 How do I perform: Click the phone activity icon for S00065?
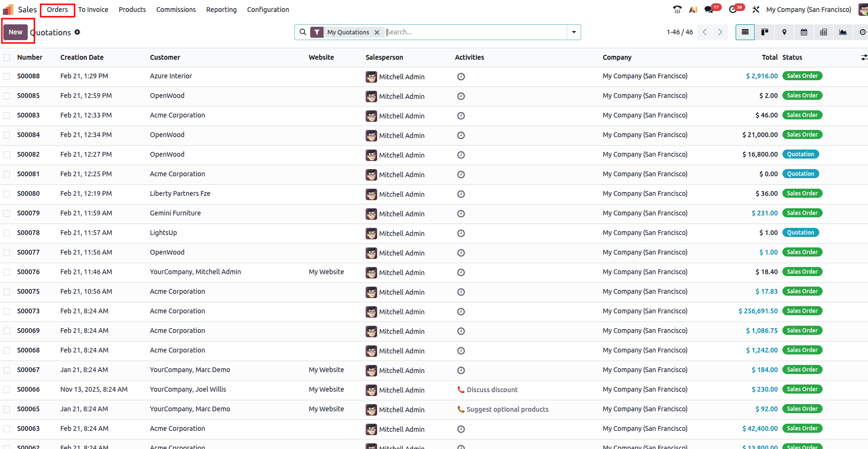[x=461, y=409]
